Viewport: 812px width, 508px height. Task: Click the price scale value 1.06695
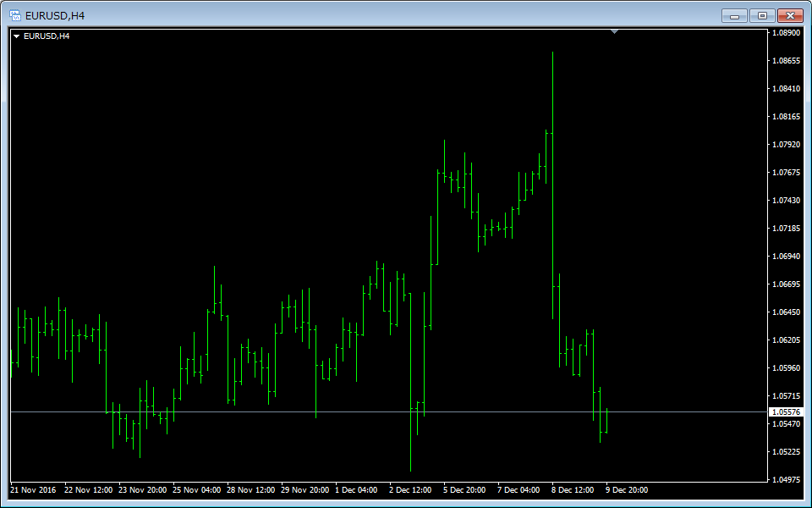[786, 284]
